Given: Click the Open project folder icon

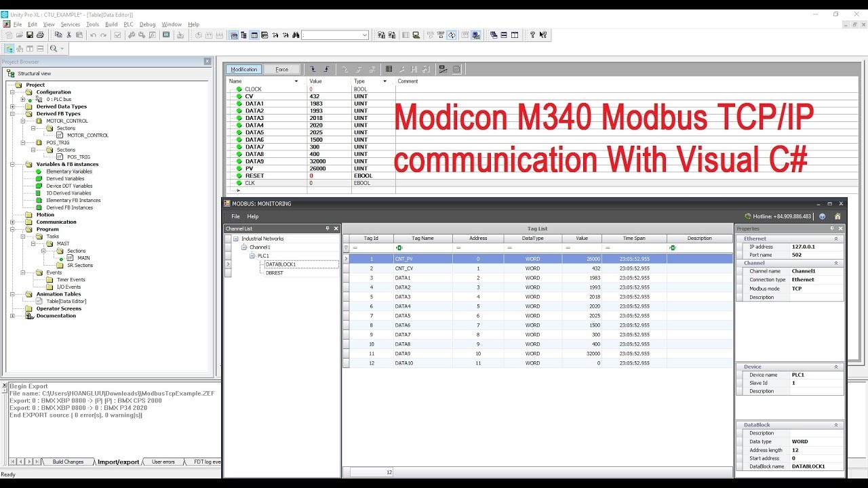Looking at the screenshot, I should pyautogui.click(x=19, y=35).
